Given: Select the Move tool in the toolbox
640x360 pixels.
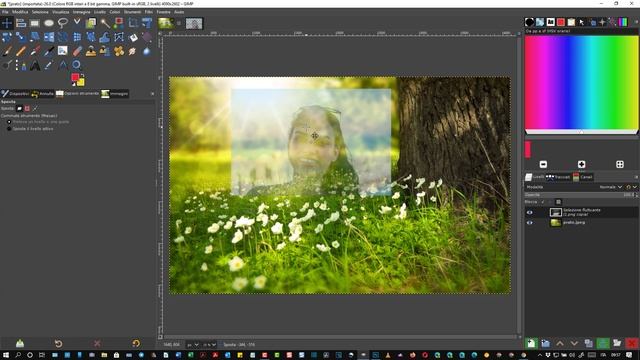Looking at the screenshot, I should [x=7, y=23].
